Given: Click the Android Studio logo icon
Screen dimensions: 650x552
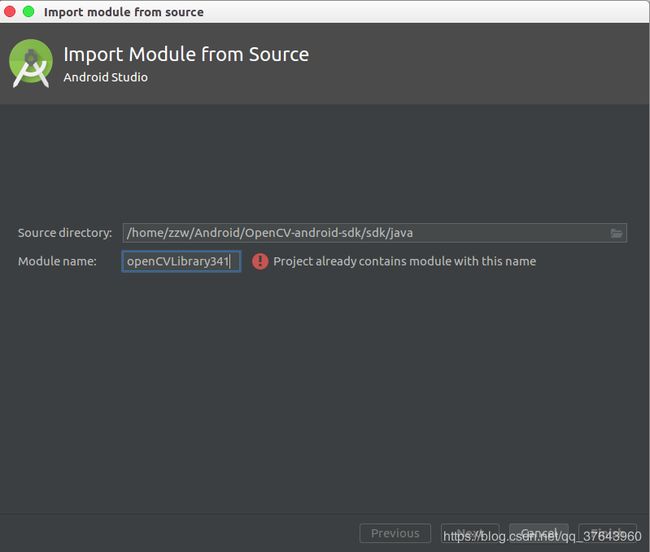Looking at the screenshot, I should pos(31,63).
